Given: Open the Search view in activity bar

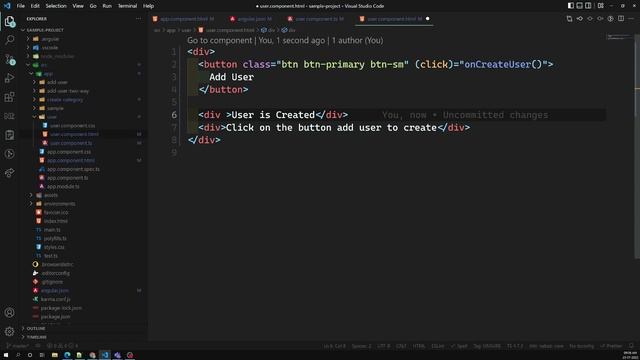Looking at the screenshot, I should 9,40.
